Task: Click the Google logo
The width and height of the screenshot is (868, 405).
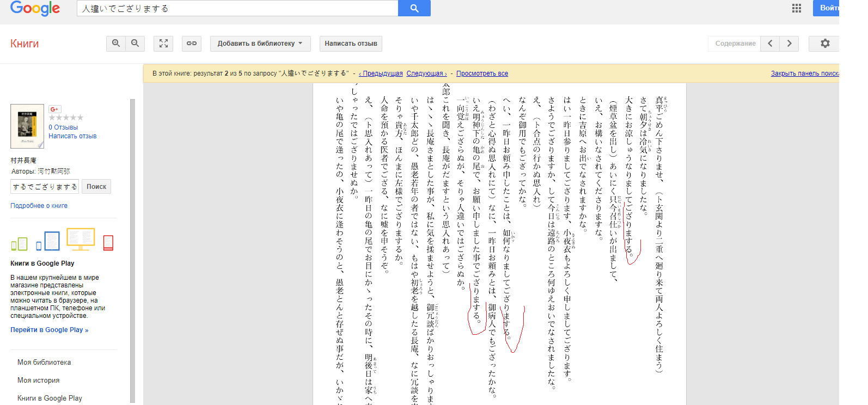Action: [35, 8]
